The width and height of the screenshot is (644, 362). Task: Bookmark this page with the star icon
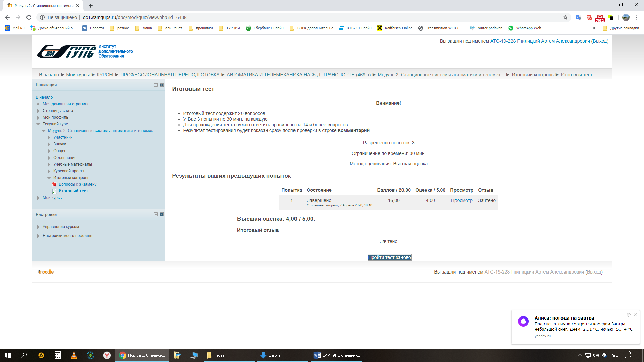tap(565, 17)
